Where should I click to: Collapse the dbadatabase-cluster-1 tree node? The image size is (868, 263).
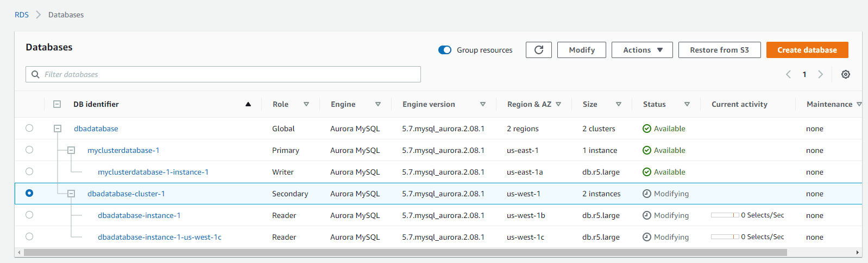click(71, 194)
